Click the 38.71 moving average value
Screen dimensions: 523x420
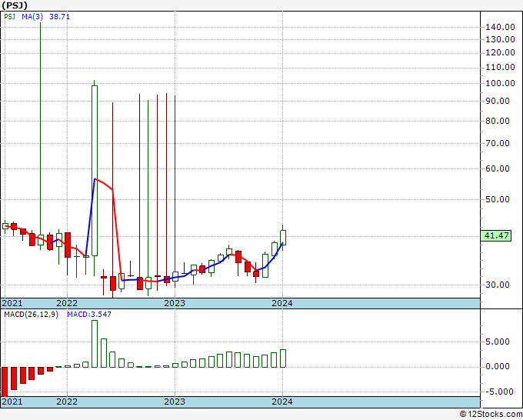tap(59, 16)
